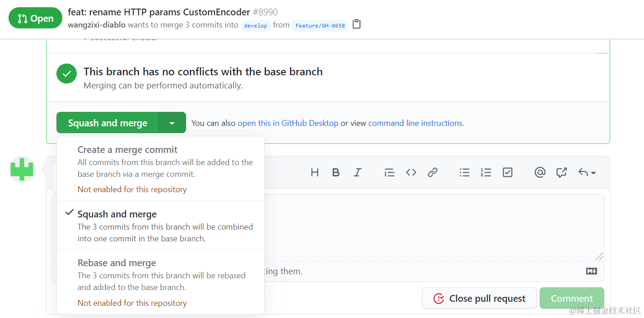Screen dimensions: 644x318
Task: Click the feature/GH-8658 branch label
Action: [x=320, y=25]
